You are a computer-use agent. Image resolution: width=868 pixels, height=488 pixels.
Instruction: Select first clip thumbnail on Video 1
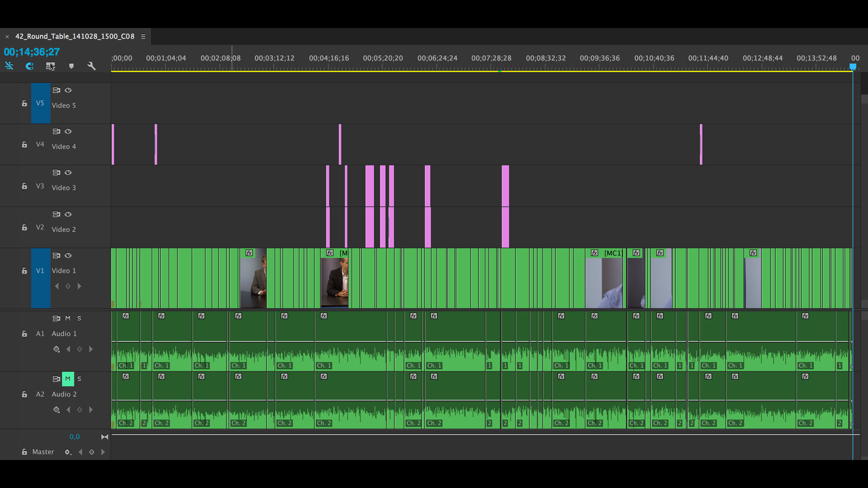click(x=253, y=281)
